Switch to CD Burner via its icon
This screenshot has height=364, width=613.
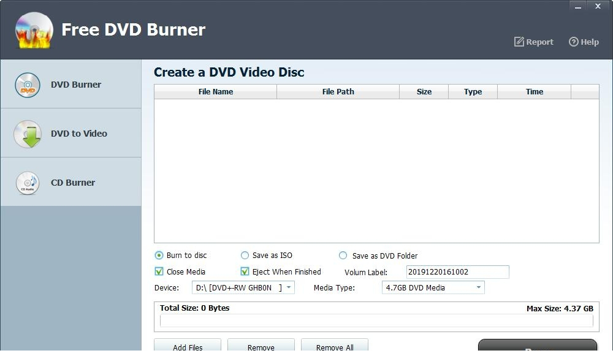point(27,183)
